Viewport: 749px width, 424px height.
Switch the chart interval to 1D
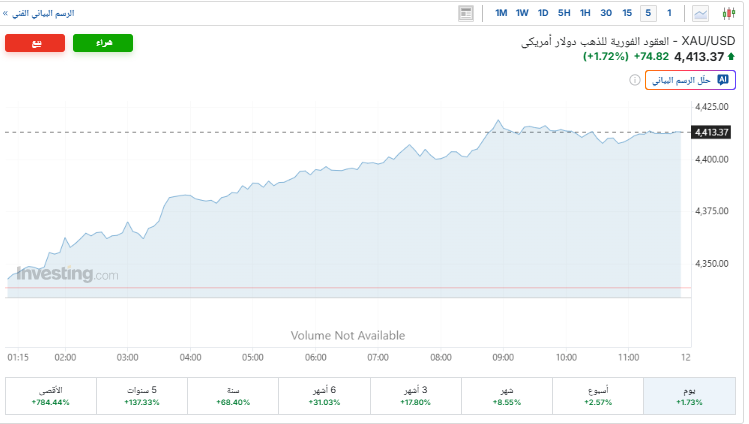pyautogui.click(x=543, y=13)
